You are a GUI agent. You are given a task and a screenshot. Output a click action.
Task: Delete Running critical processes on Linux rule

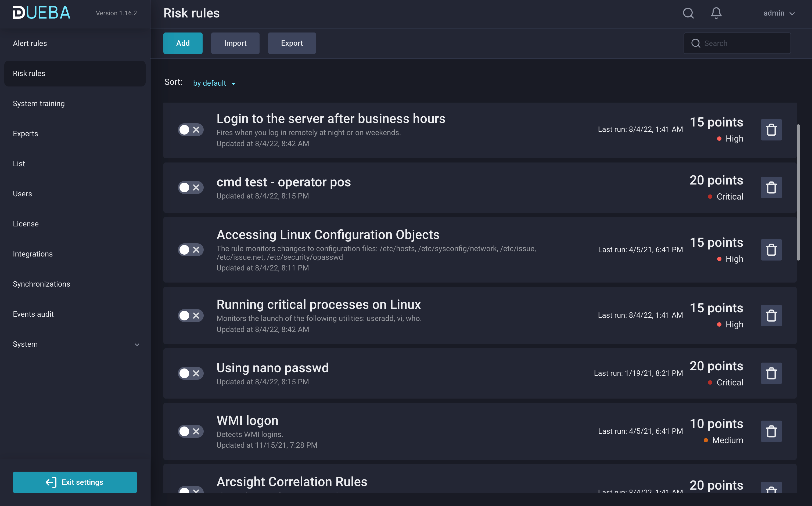(771, 316)
